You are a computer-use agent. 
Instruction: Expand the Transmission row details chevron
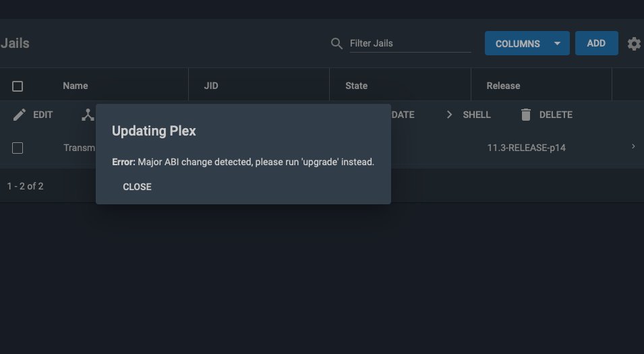point(633,146)
